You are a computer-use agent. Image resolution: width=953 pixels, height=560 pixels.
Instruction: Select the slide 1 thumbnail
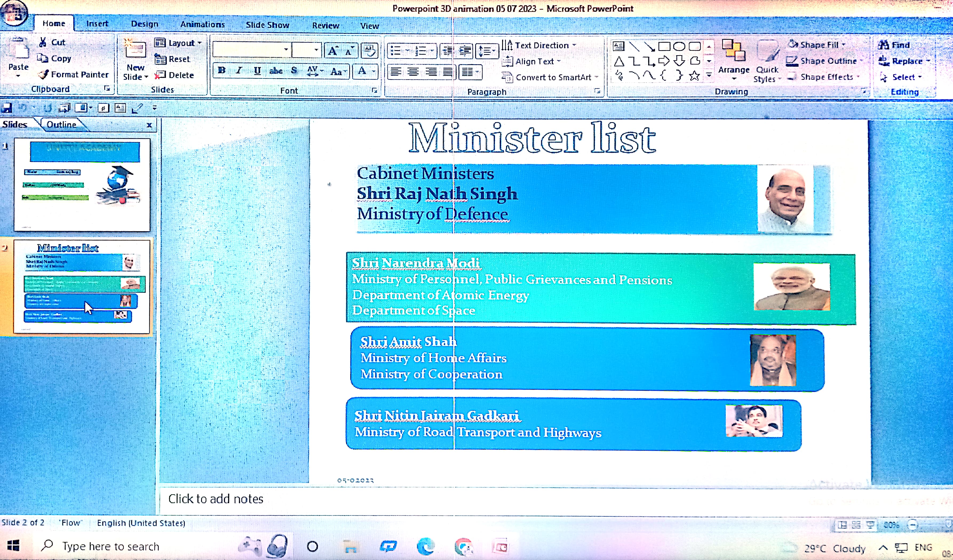click(x=82, y=184)
